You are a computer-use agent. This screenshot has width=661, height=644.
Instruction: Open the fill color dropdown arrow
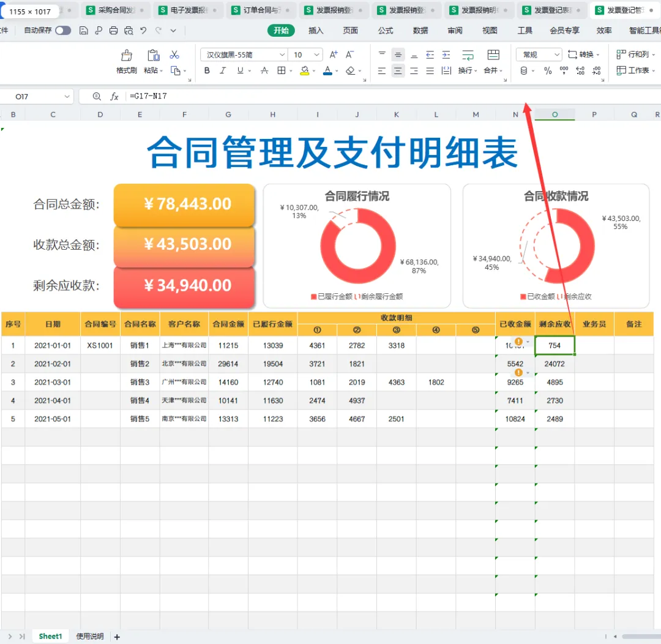pos(314,71)
